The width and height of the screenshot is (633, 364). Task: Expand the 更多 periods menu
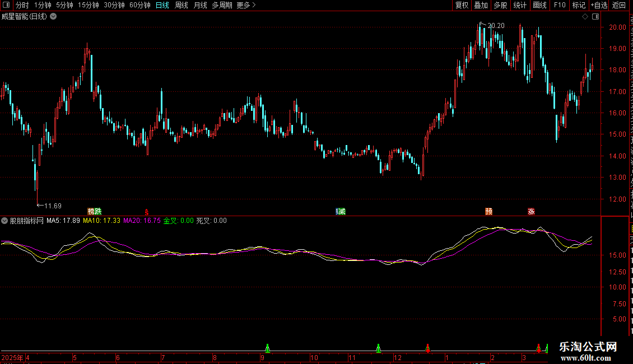pyautogui.click(x=246, y=5)
